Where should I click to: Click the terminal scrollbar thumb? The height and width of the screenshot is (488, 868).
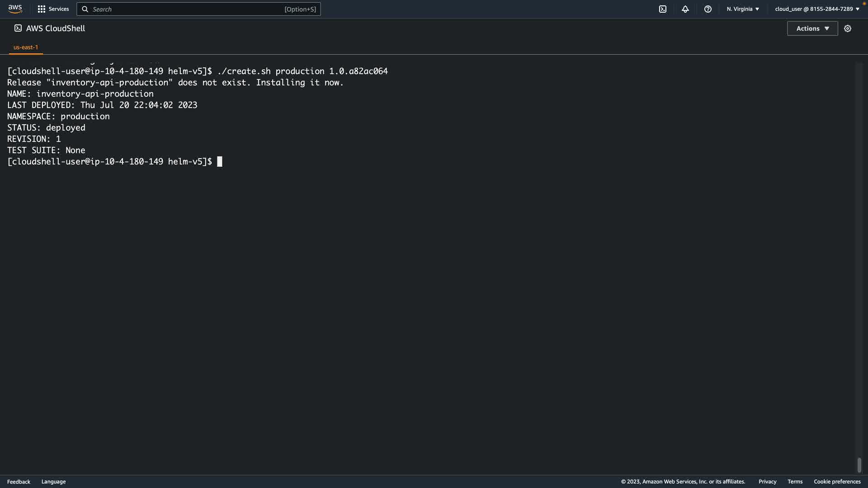[x=859, y=465]
